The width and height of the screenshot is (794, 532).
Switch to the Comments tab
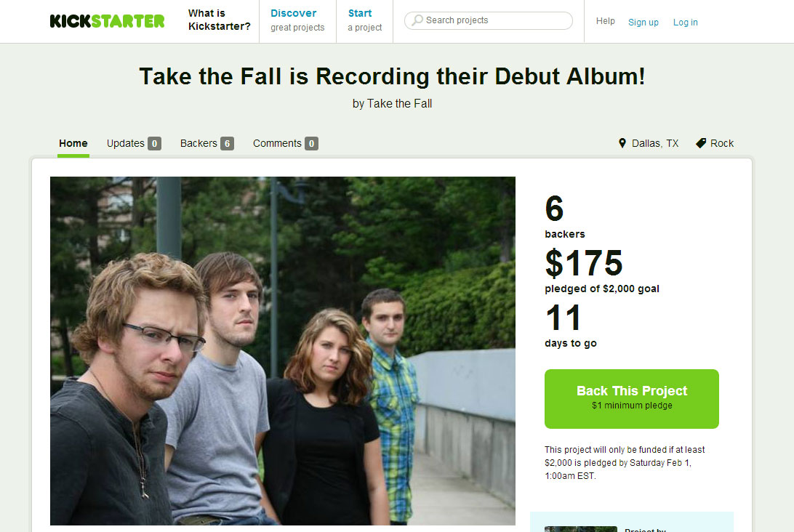(277, 143)
